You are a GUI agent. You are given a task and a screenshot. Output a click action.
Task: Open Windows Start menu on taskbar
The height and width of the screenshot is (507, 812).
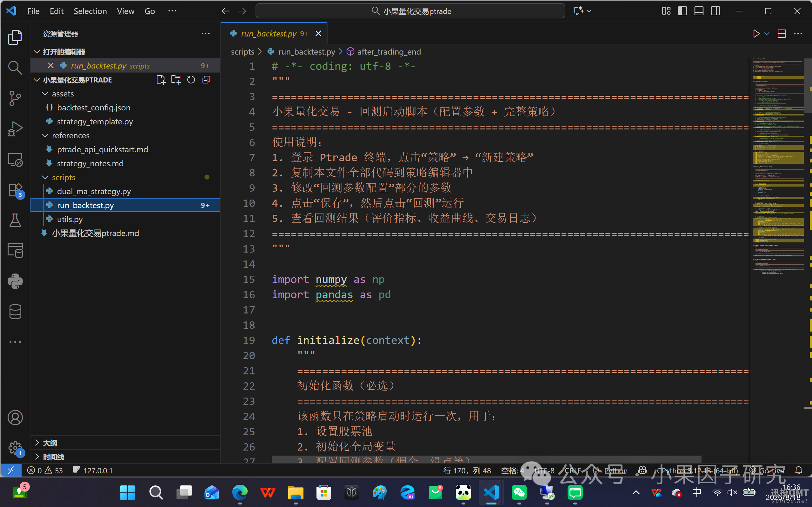tap(128, 492)
